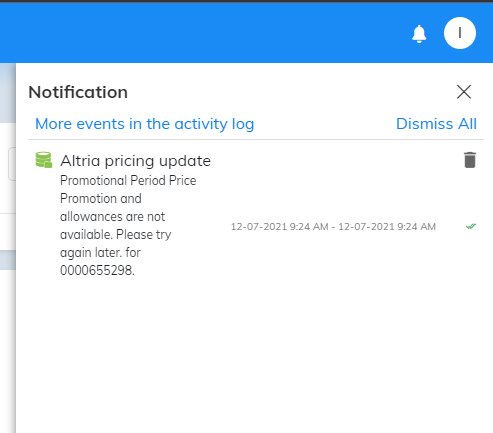Click the Notification panel heading
Viewport: 493px width, 433px height.
pos(78,92)
